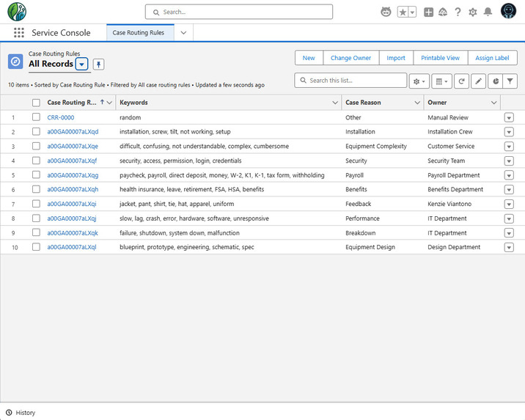Click the New button
Viewport: 525px width, 420px height.
click(x=309, y=58)
